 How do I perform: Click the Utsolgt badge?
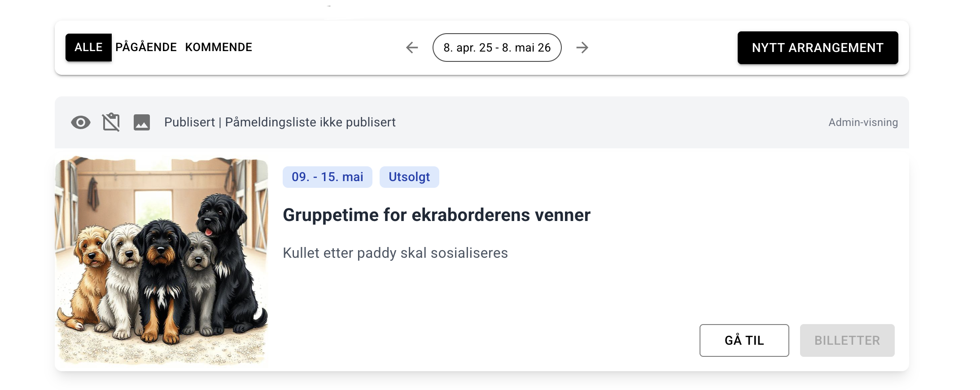pyautogui.click(x=409, y=177)
